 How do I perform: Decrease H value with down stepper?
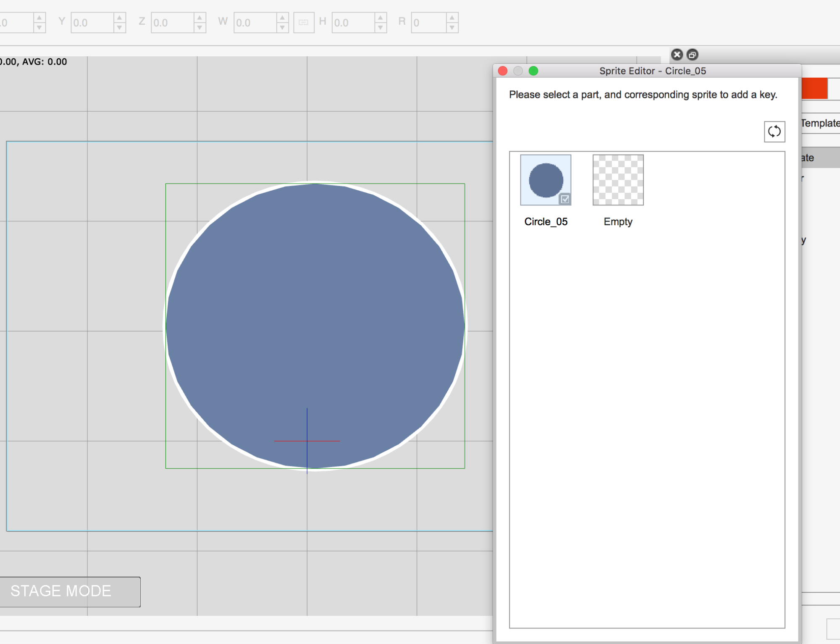point(381,28)
